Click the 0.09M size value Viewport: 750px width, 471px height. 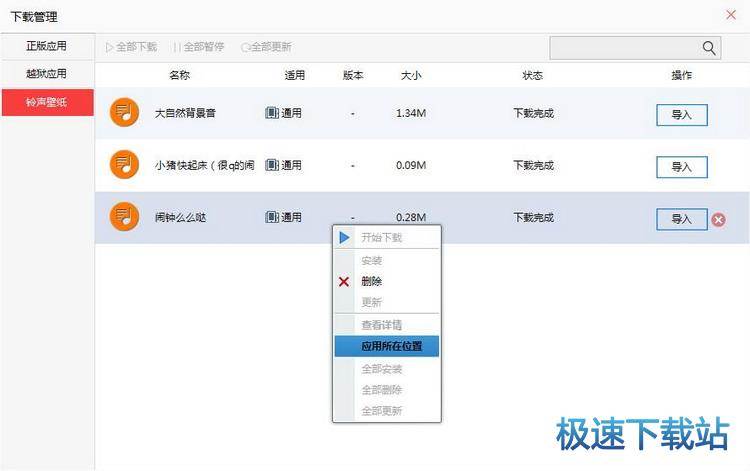411,165
